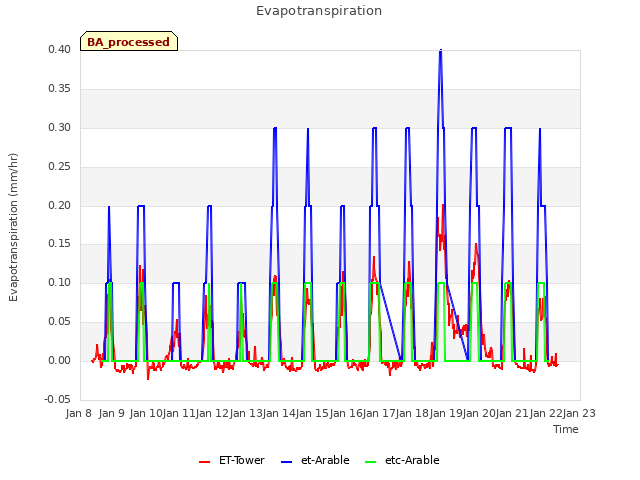The image size is (640, 480).
Task: Click the 0.30 y-axis tick label
Action: coord(60,127)
